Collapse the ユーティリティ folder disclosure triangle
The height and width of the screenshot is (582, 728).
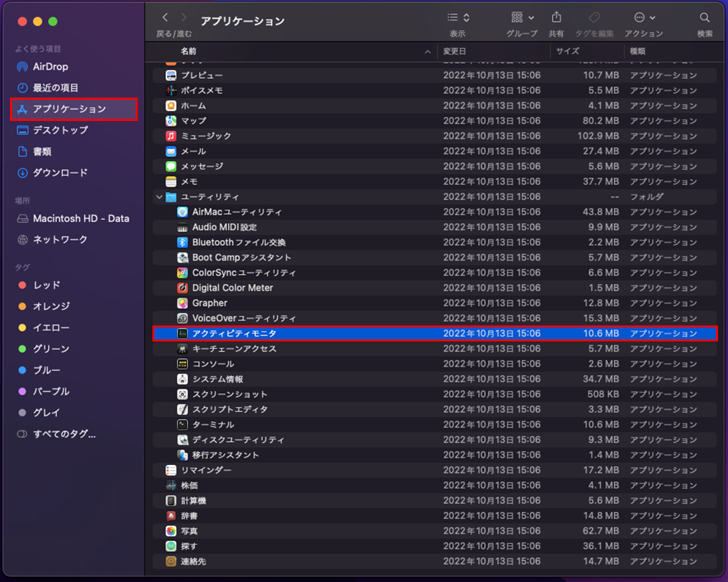[159, 197]
